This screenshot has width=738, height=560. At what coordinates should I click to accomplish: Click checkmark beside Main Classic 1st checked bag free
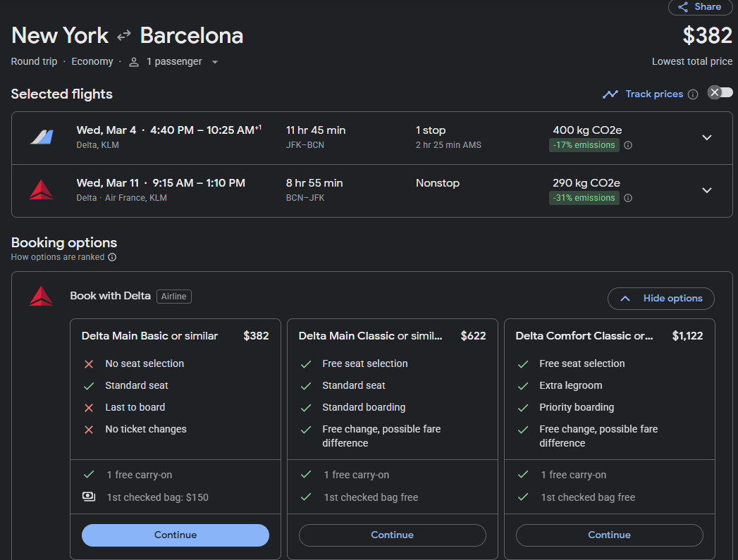(306, 497)
